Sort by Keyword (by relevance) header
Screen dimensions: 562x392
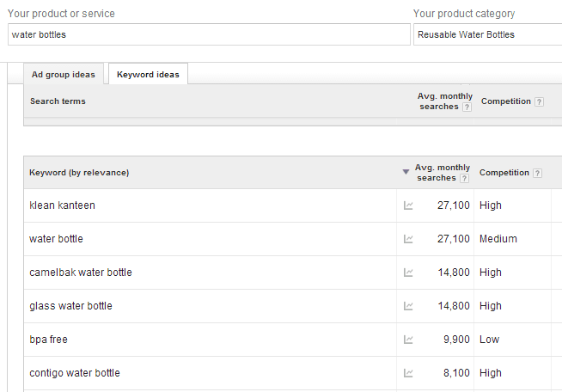[79, 173]
